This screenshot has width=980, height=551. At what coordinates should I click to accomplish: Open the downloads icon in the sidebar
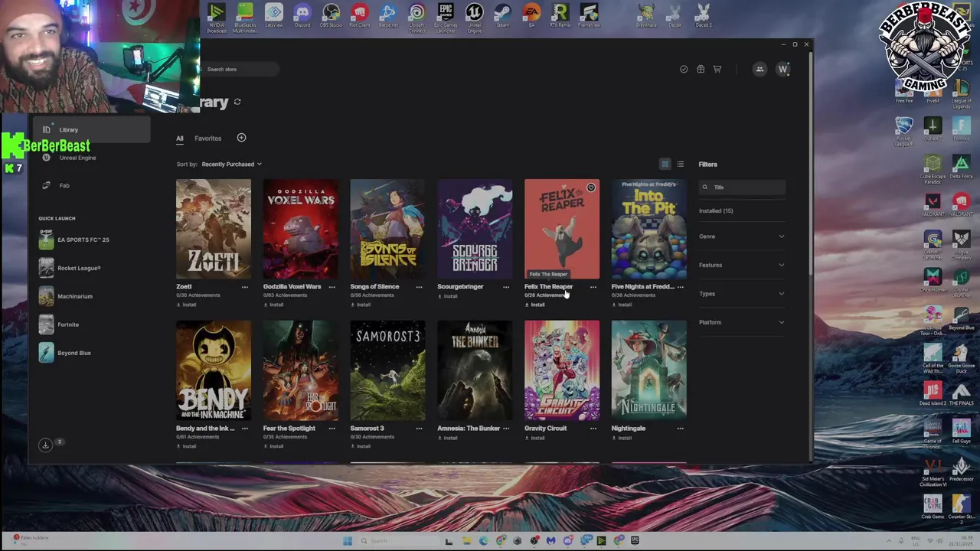click(x=45, y=445)
